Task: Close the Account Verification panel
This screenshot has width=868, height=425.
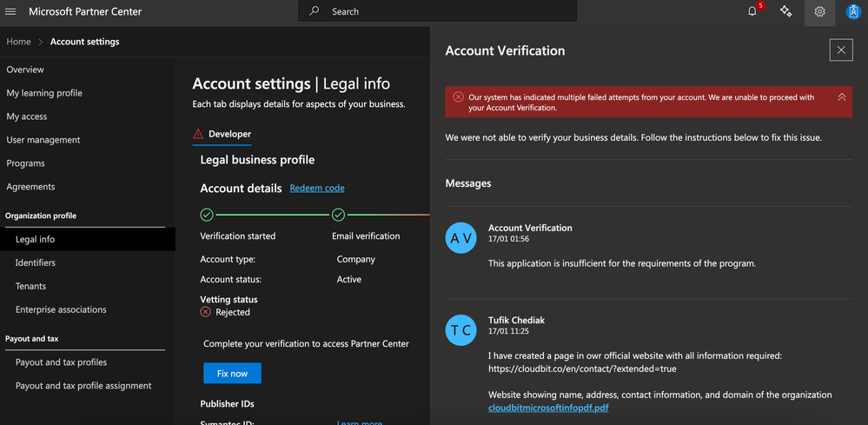Action: pos(841,50)
